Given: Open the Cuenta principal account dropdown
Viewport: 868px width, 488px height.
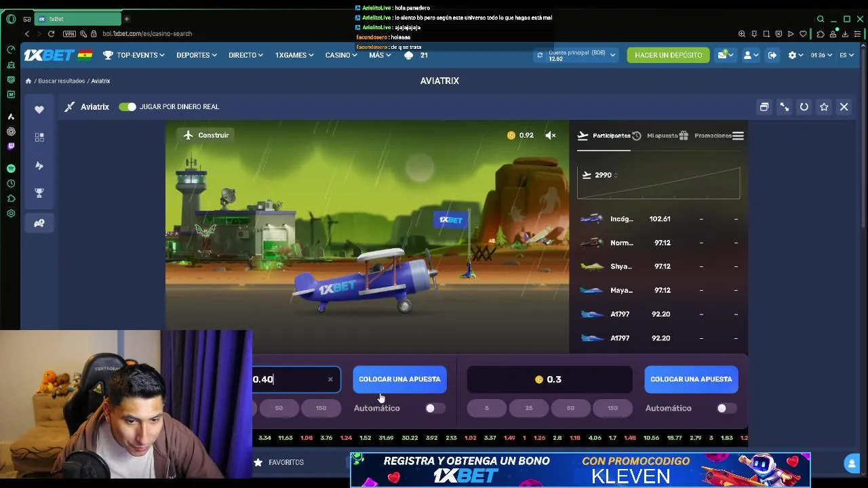Looking at the screenshot, I should point(581,56).
